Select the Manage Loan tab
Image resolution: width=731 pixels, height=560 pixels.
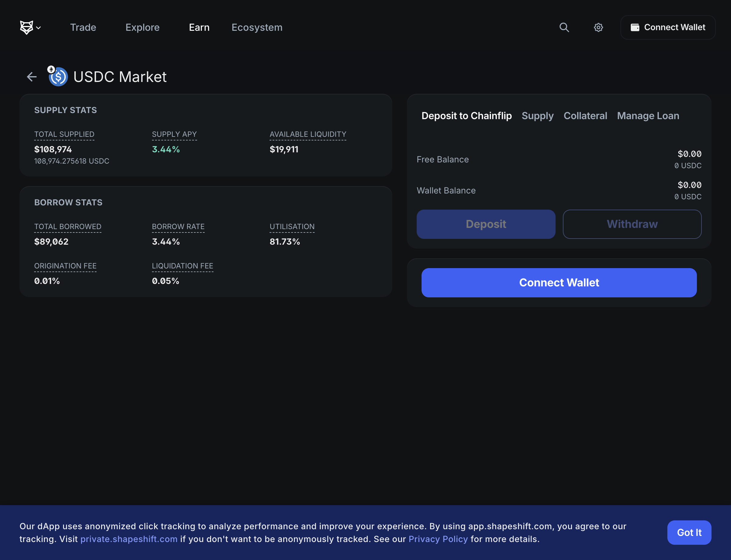click(648, 116)
